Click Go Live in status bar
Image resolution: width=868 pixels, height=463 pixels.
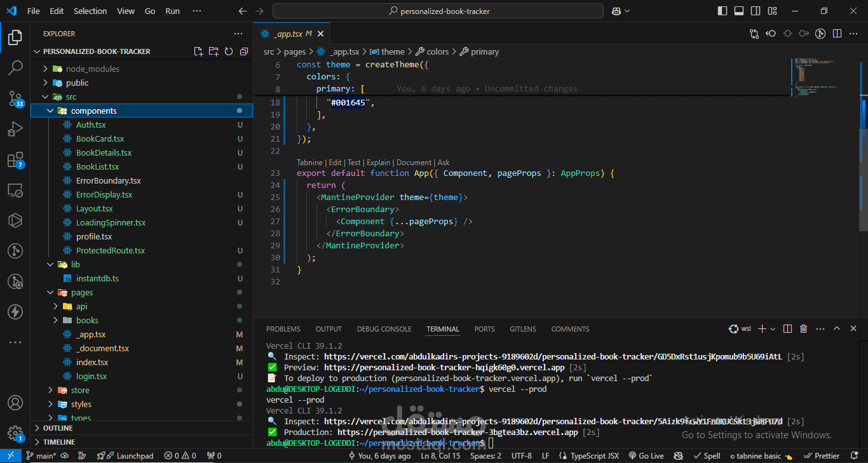[x=646, y=456]
